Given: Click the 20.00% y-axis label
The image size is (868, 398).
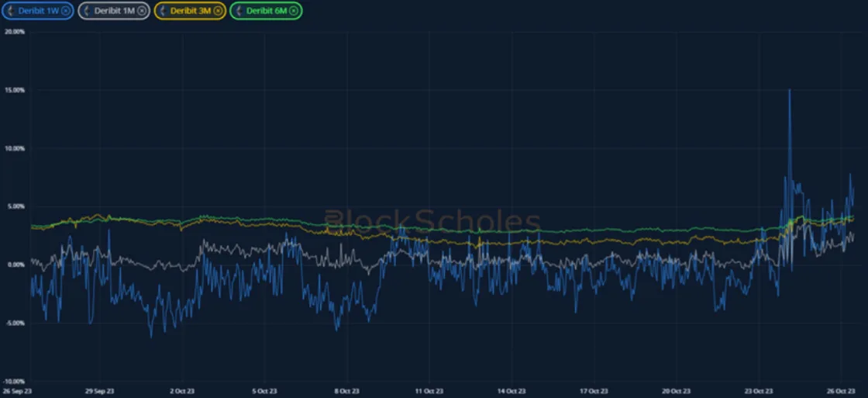Looking at the screenshot, I should click(x=14, y=32).
